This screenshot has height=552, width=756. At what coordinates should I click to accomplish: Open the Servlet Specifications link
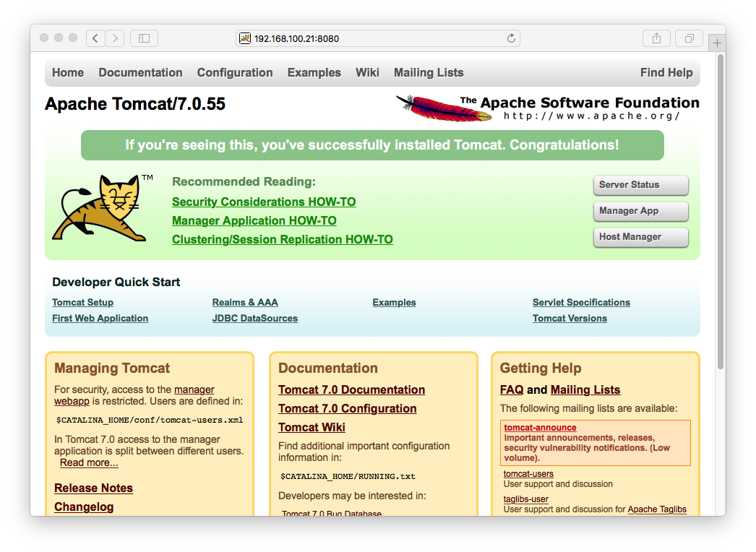[x=581, y=302]
